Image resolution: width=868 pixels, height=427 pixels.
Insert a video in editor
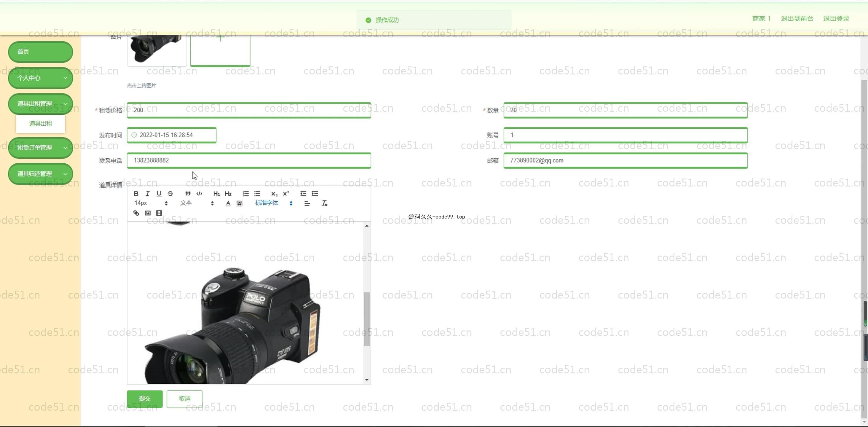pyautogui.click(x=159, y=213)
